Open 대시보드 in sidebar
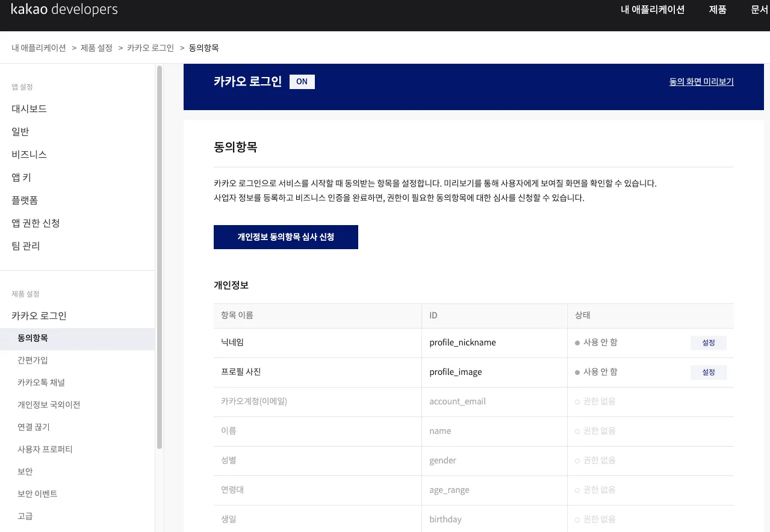Screen dimensions: 770x532 (29, 109)
